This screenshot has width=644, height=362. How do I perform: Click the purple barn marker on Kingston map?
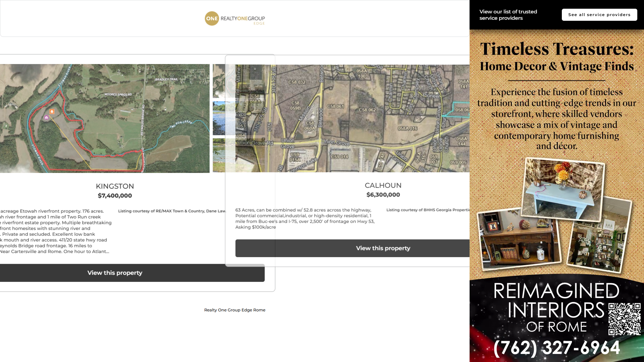pyautogui.click(x=47, y=118)
